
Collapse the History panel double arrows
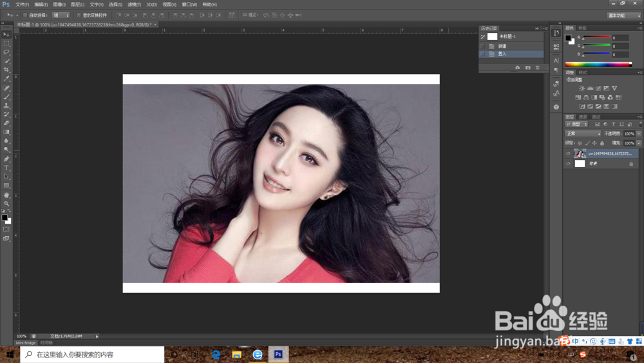(x=537, y=28)
